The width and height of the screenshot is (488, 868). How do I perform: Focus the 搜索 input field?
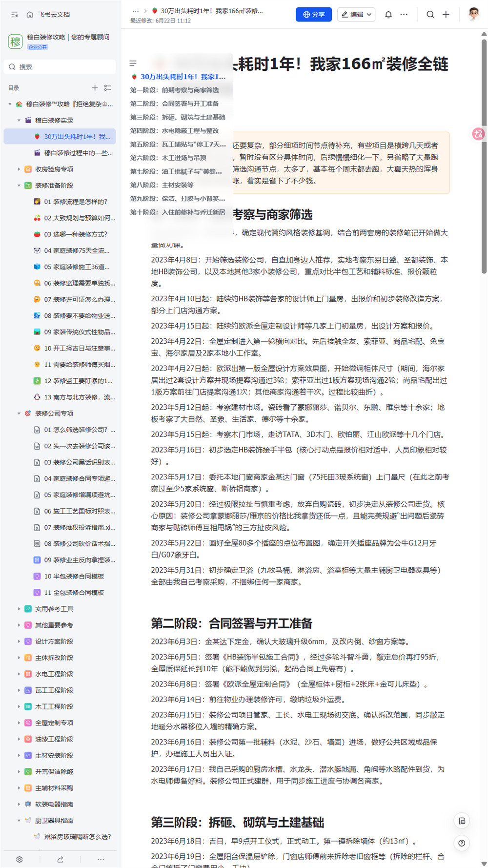point(60,67)
